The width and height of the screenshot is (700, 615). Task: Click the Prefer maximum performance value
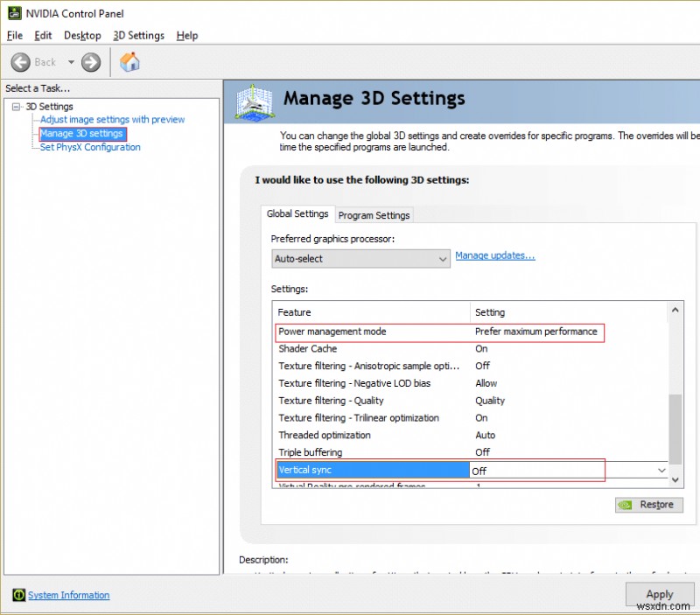click(535, 332)
